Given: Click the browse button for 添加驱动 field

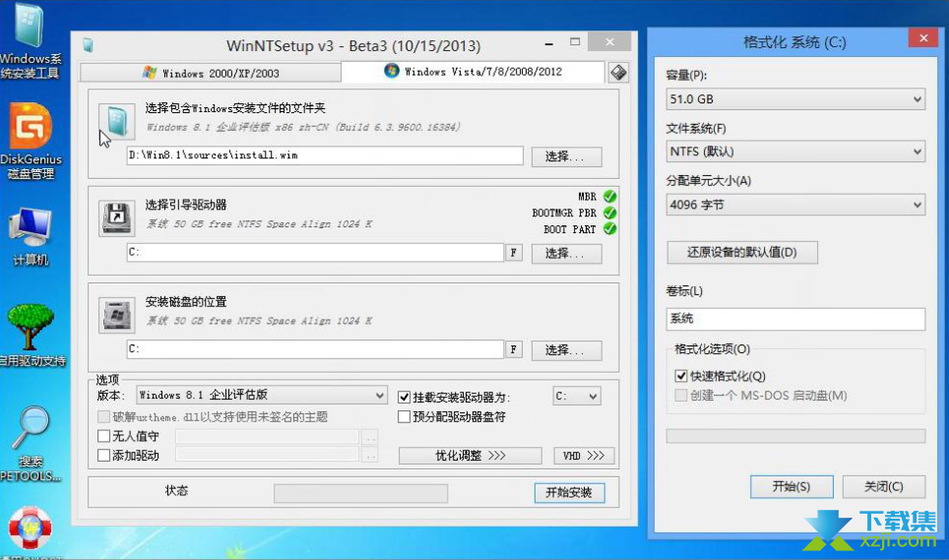Looking at the screenshot, I should (370, 456).
